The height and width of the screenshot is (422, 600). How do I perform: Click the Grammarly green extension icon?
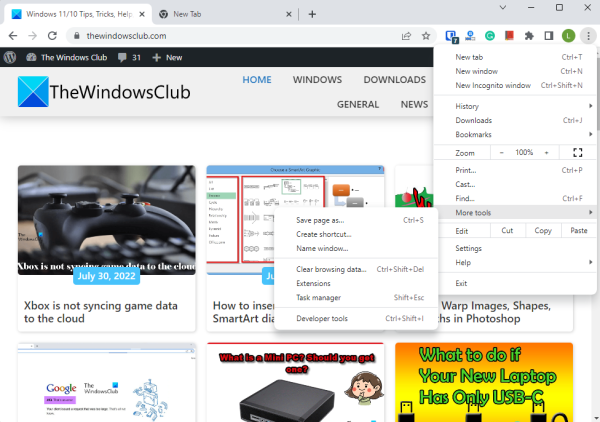point(490,36)
